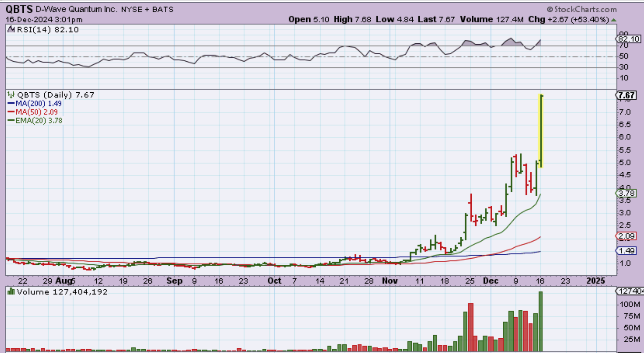This screenshot has width=644, height=353.
Task: Click the 3.78 EMA value tag
Action: [x=626, y=193]
